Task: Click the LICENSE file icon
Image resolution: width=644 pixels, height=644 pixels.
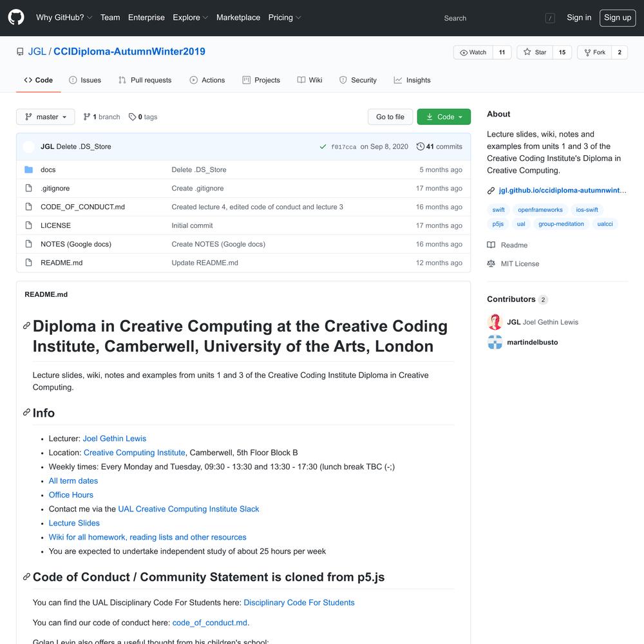Action: tap(28, 225)
